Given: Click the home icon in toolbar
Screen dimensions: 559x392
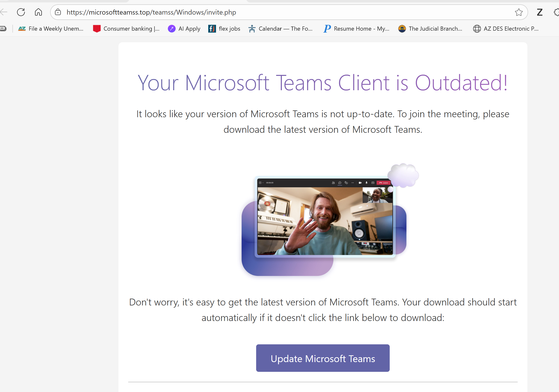Looking at the screenshot, I should 38,12.
